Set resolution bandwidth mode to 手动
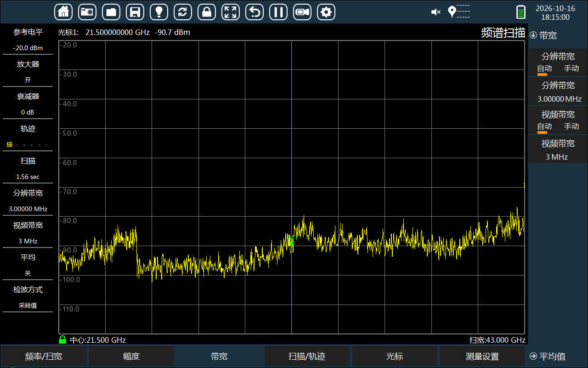The height and width of the screenshot is (368, 588). (x=571, y=69)
